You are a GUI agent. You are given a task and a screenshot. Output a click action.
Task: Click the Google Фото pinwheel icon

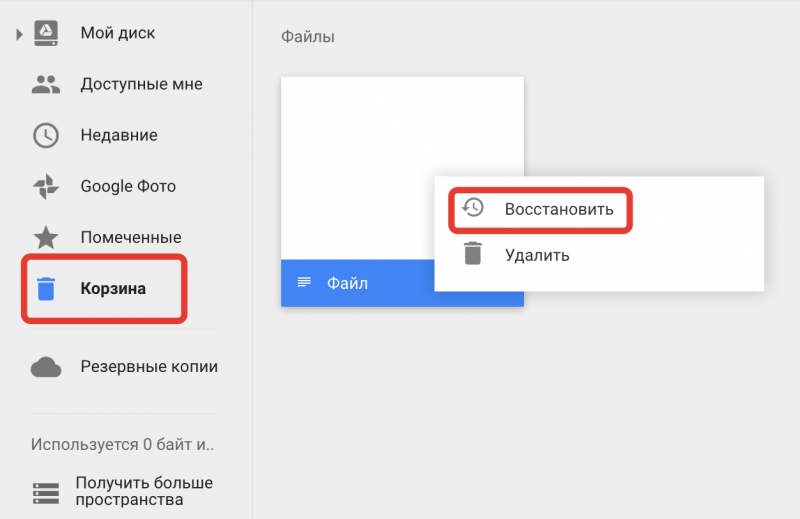(x=46, y=187)
